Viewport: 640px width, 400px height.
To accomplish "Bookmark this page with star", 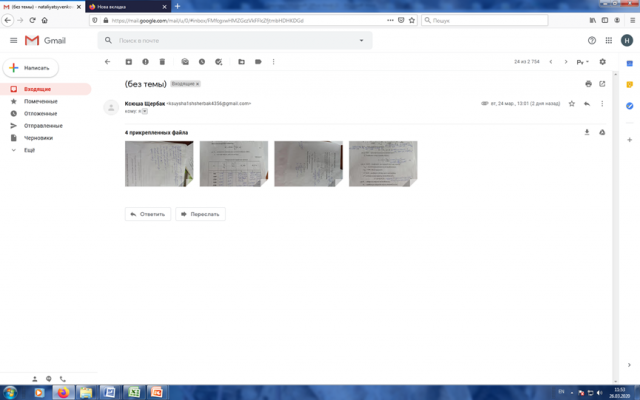I will click(412, 20).
